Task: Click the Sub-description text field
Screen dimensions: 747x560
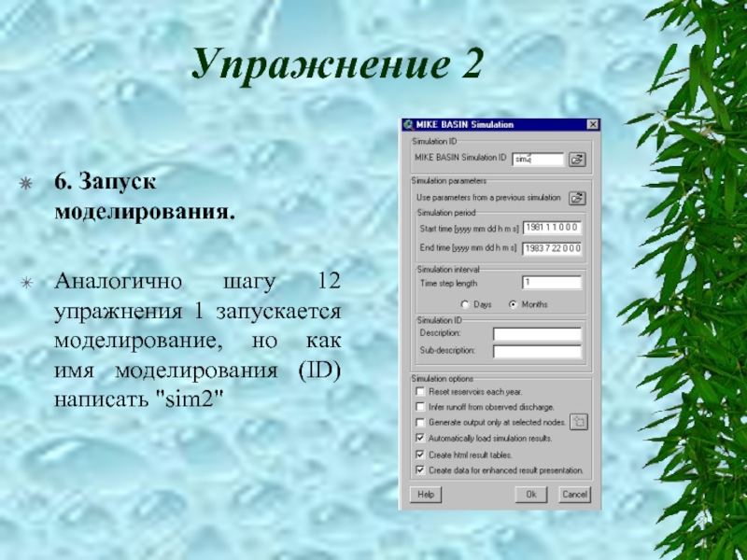Action: pyautogui.click(x=537, y=352)
